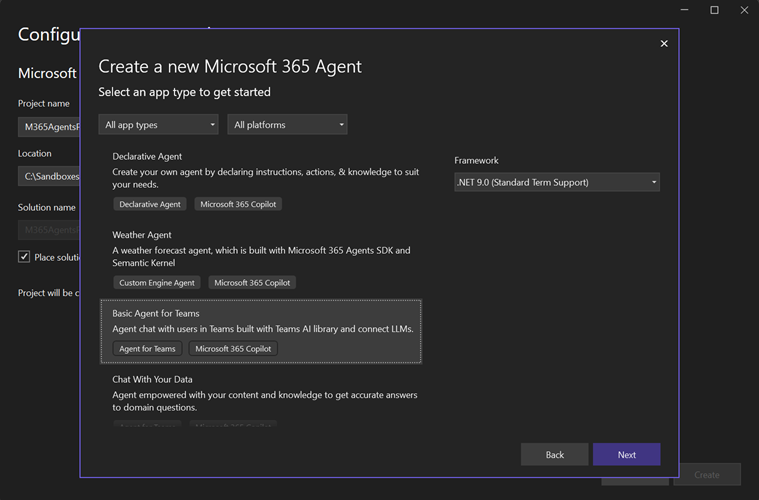Select Chat With Your Data template
Screen dimensions: 759x500
click(260, 393)
